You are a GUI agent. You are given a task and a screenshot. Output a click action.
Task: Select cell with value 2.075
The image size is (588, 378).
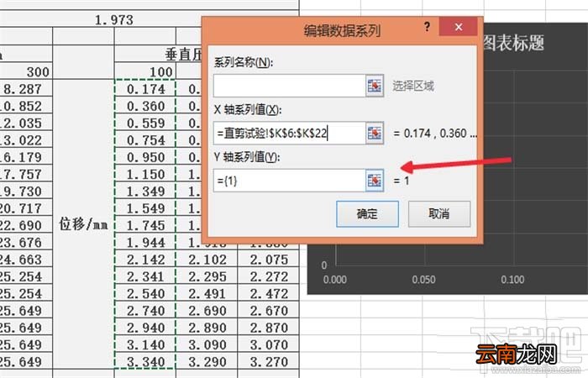(x=269, y=259)
